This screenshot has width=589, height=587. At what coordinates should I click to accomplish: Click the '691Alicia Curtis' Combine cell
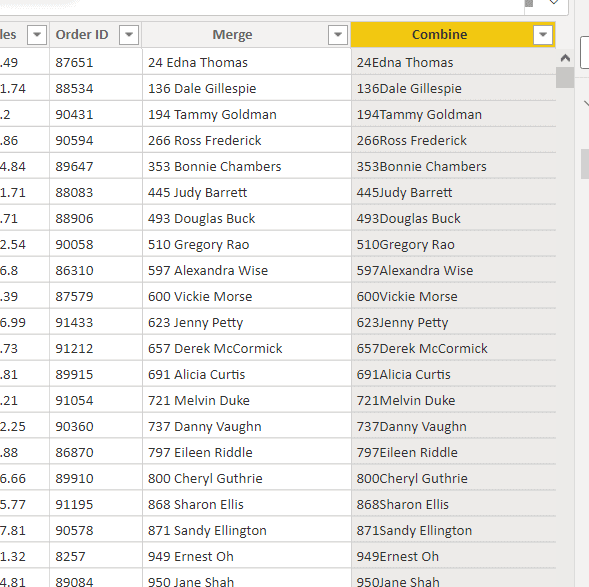point(454,374)
